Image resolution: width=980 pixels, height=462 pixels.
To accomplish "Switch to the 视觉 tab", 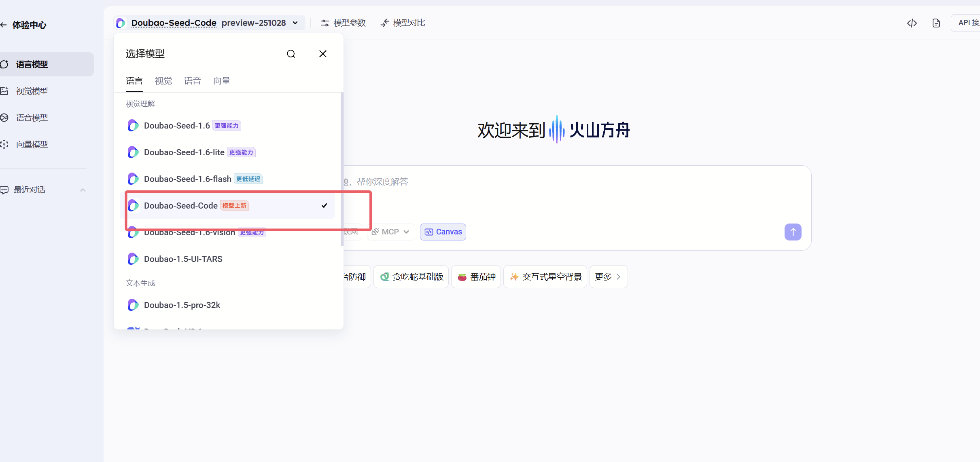I will [163, 81].
